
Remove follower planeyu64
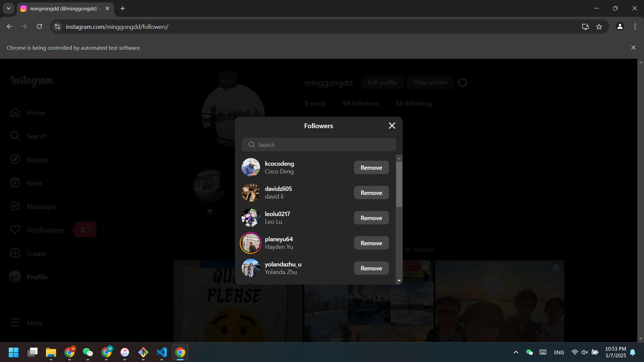[371, 243]
